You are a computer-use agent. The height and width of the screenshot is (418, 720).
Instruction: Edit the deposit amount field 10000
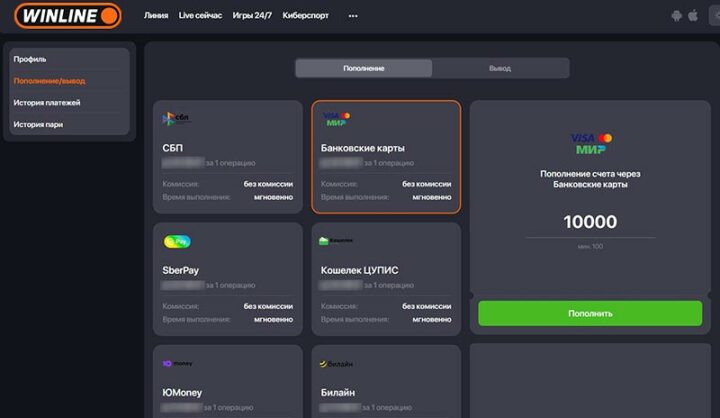[x=591, y=222]
